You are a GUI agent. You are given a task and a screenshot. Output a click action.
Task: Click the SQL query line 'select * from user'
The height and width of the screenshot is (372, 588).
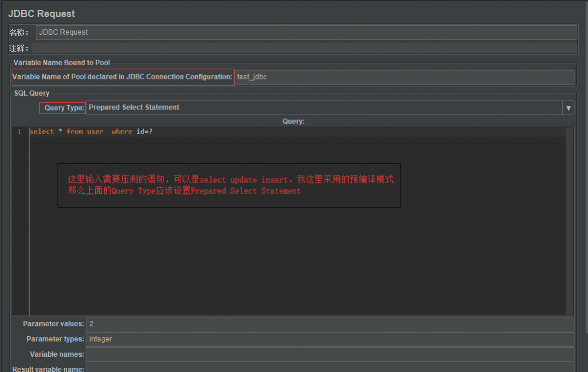point(91,132)
